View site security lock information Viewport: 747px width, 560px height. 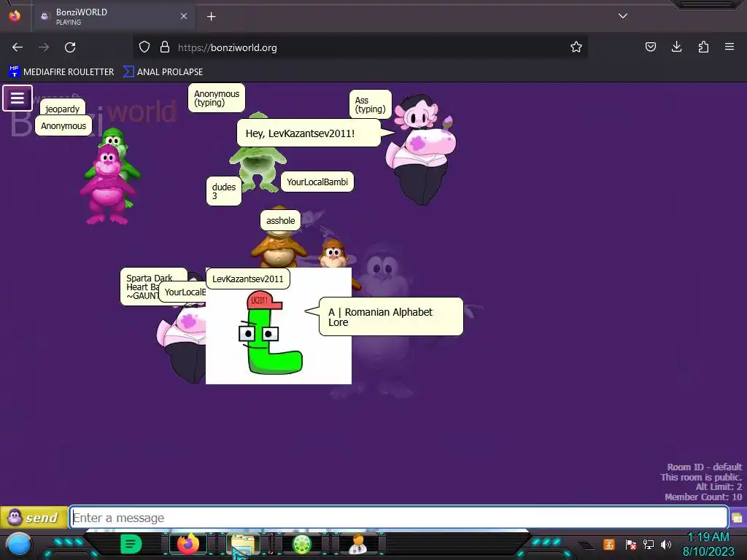tap(165, 47)
